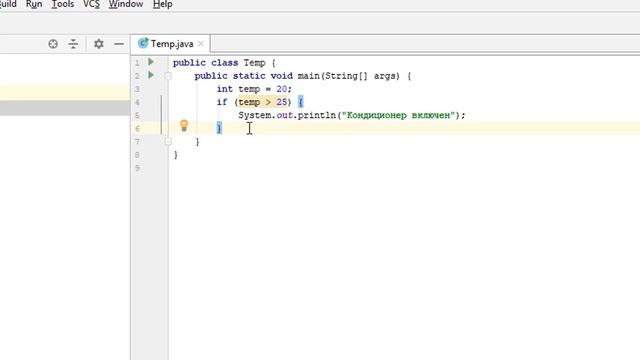Click the number 20 in the assignment
640x360 pixels.
(282, 89)
